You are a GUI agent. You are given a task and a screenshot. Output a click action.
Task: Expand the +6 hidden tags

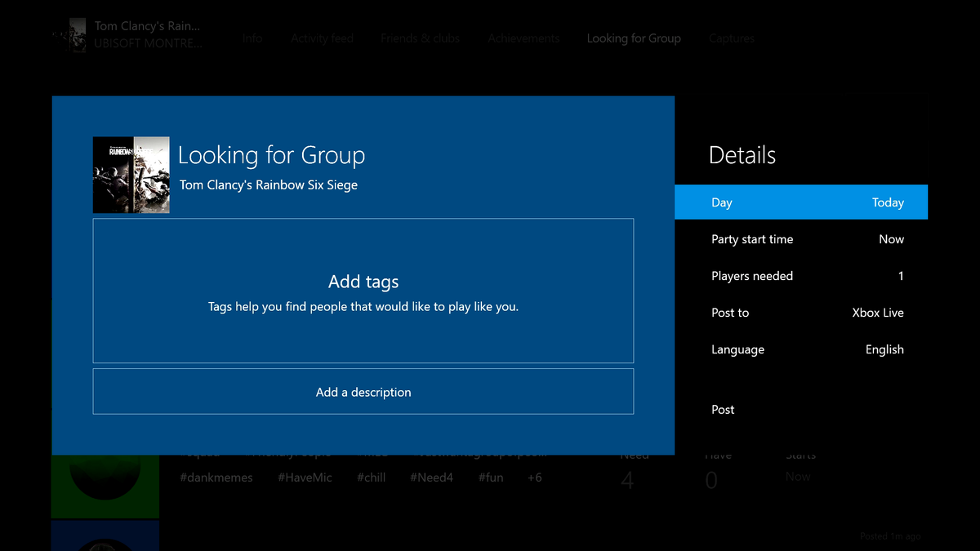[x=535, y=478]
